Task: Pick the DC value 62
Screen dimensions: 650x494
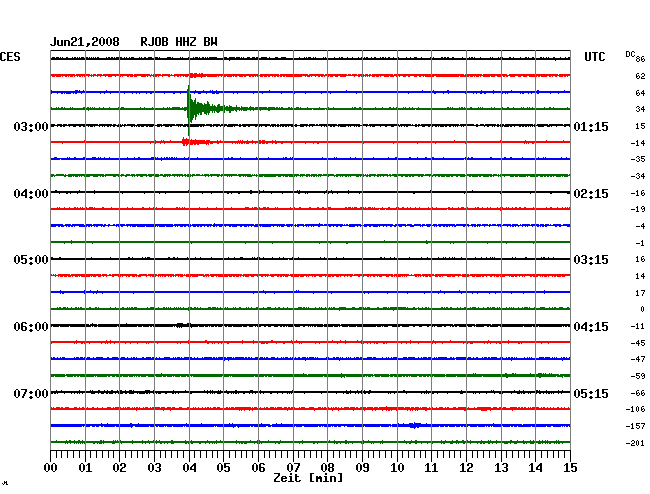Action: (640, 76)
